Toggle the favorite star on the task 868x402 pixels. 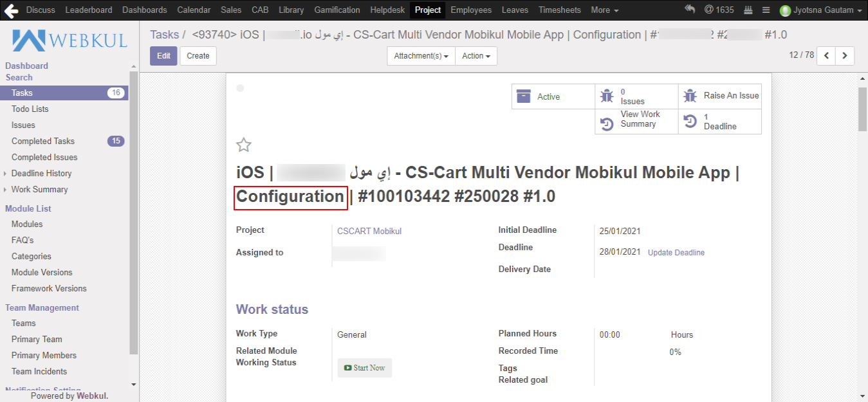pos(243,145)
